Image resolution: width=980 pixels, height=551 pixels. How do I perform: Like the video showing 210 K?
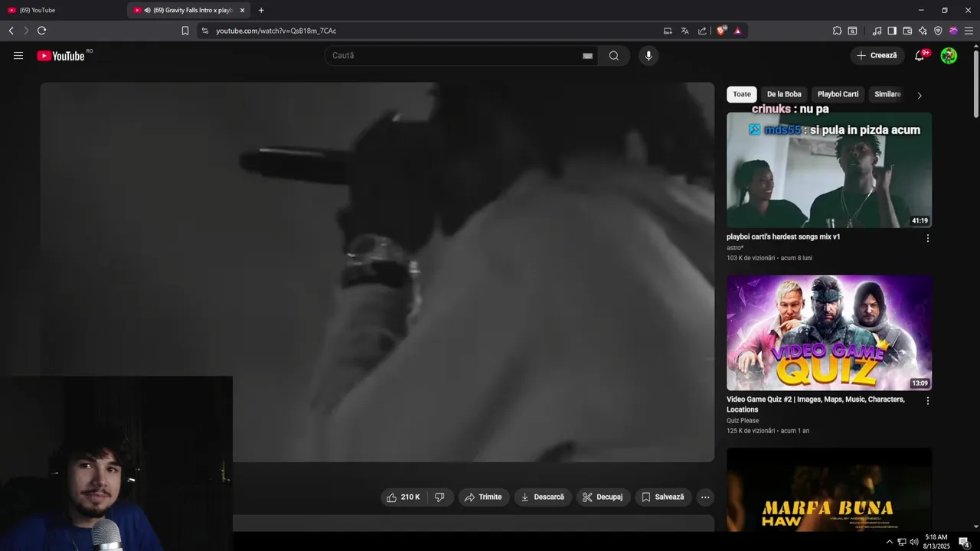pos(403,497)
